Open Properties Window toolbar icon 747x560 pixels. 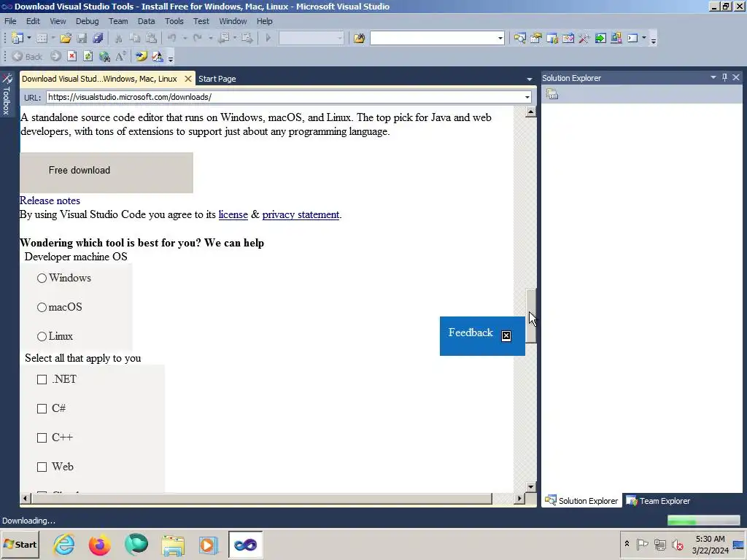536,38
